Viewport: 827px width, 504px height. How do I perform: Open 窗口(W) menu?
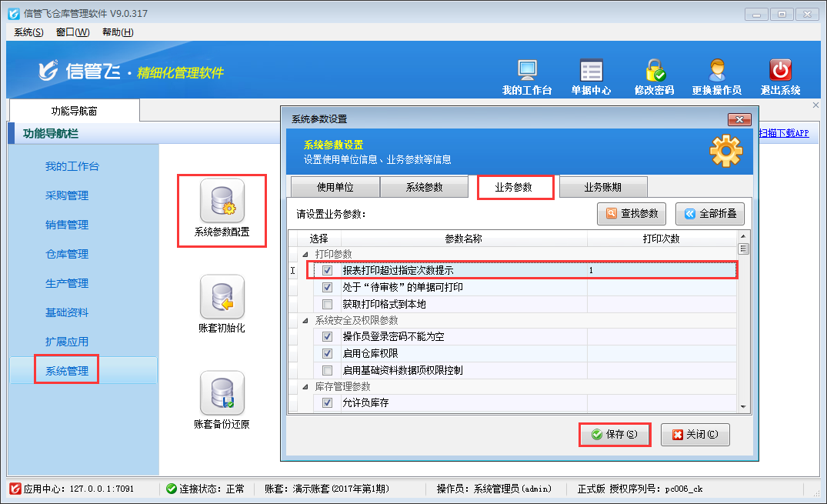(x=72, y=32)
